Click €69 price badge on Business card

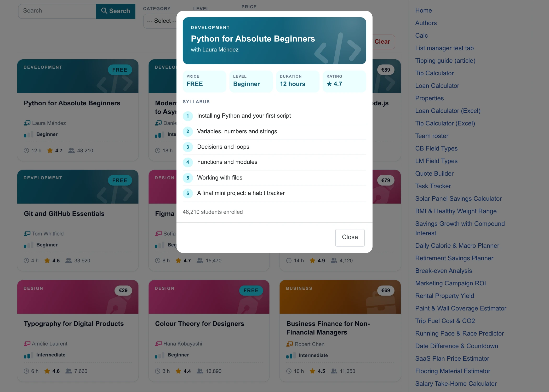[x=386, y=290]
